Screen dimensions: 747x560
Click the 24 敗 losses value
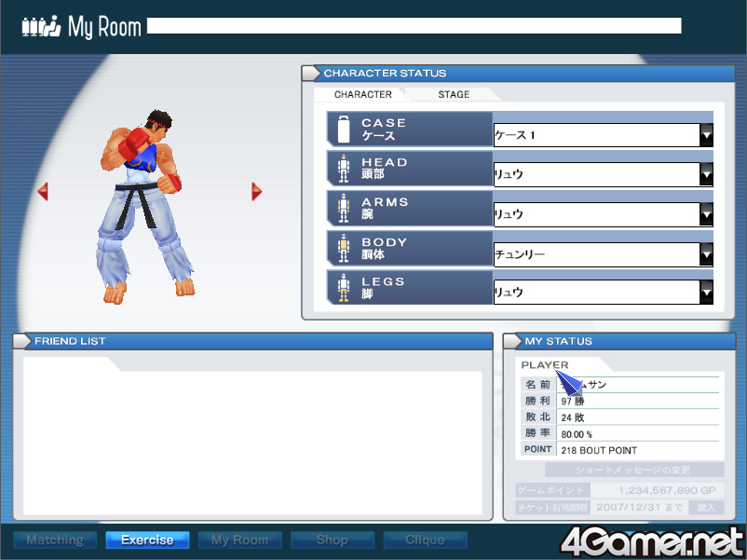(x=573, y=417)
